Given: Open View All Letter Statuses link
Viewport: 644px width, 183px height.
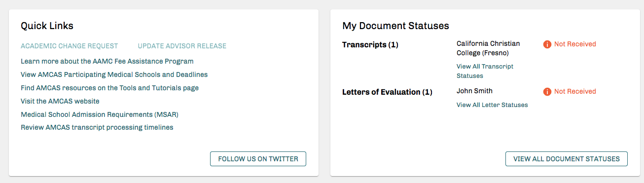Looking at the screenshot, I should [492, 105].
